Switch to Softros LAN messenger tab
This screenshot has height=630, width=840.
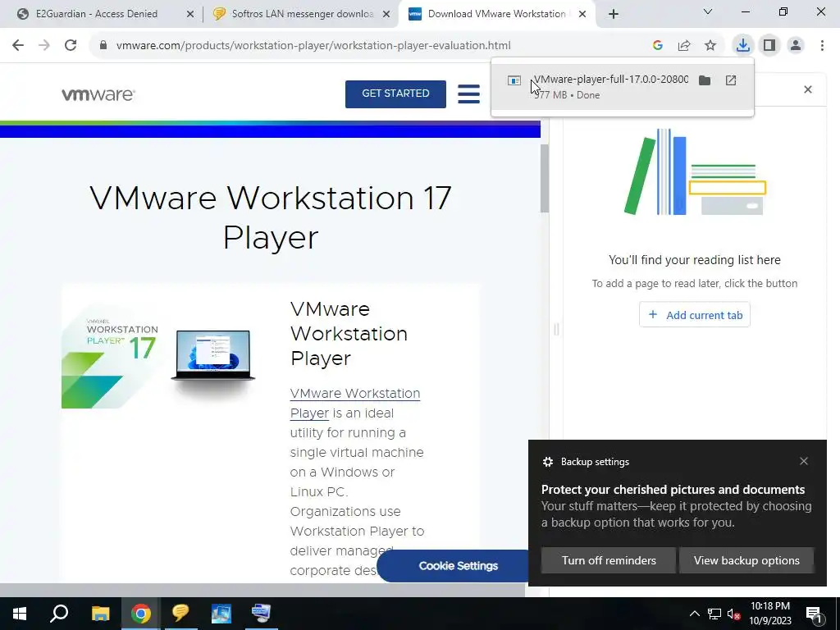(x=302, y=14)
